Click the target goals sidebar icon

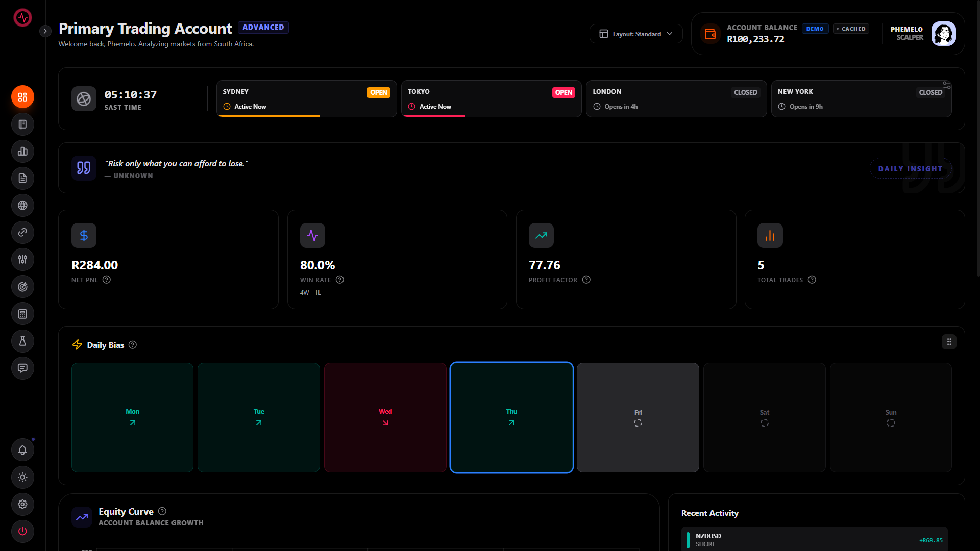coord(22,287)
